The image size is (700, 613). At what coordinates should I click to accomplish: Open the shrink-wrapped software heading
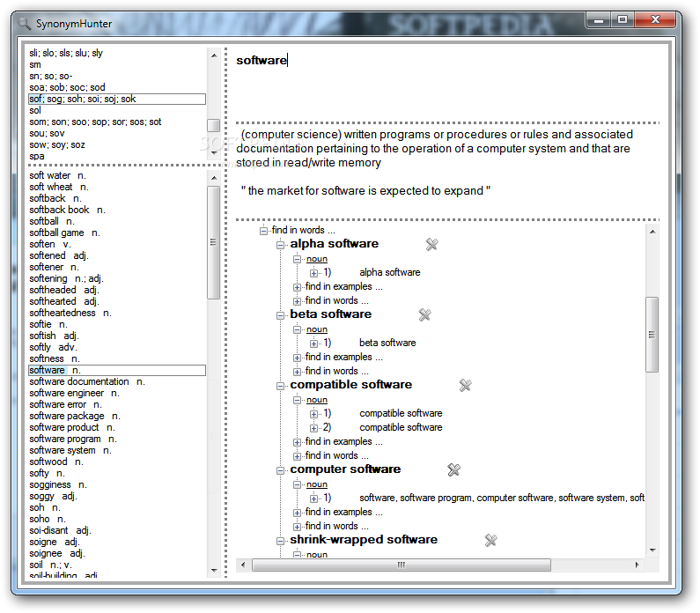click(x=364, y=539)
